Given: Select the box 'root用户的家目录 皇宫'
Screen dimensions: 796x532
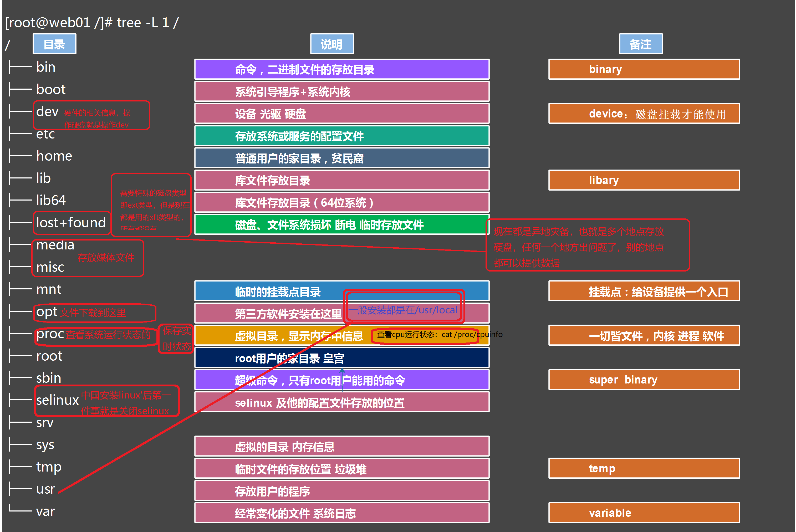Looking at the screenshot, I should (342, 358).
